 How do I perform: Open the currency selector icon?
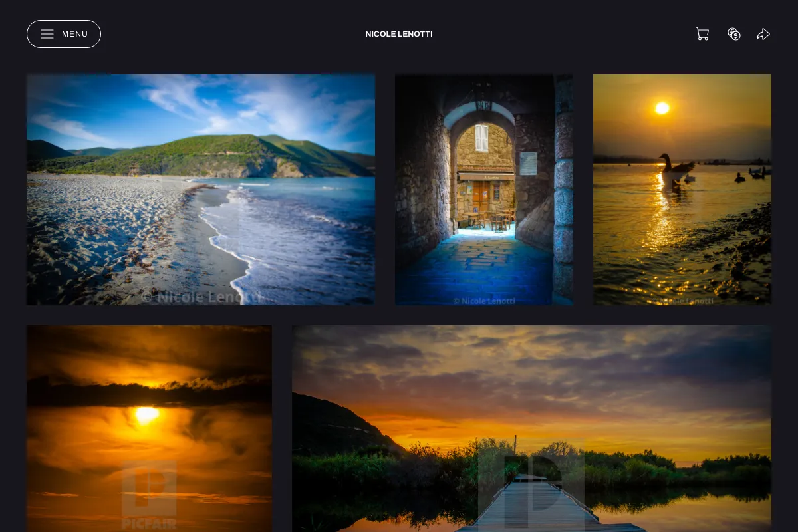[x=734, y=34]
